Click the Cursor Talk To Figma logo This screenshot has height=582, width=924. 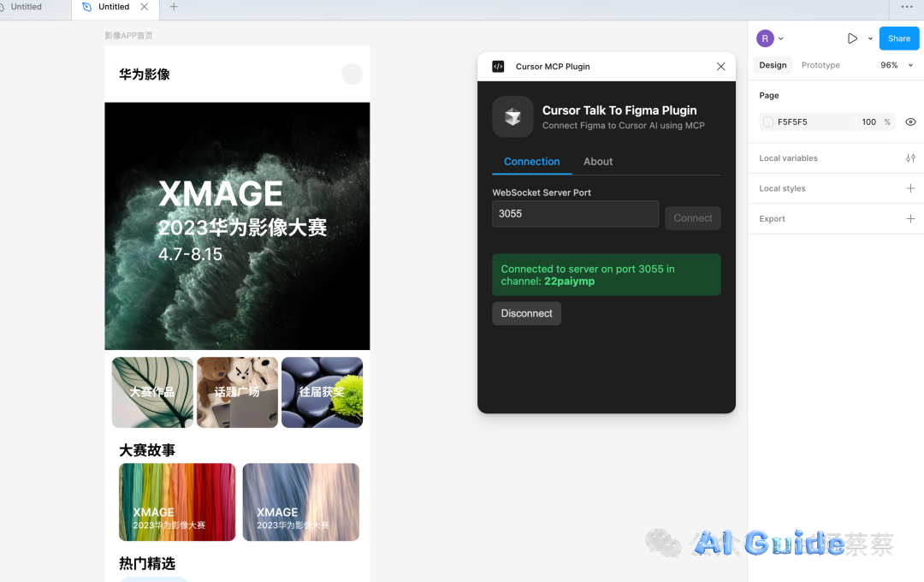point(512,116)
